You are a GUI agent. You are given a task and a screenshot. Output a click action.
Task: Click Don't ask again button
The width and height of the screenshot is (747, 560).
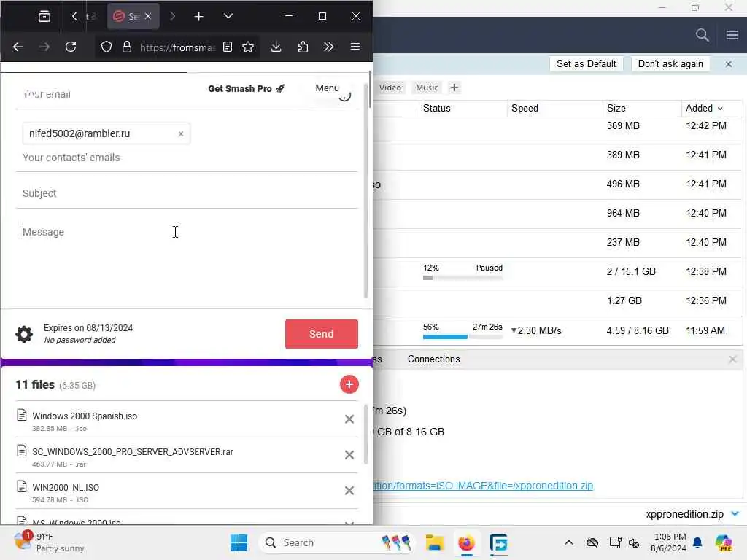670,64
